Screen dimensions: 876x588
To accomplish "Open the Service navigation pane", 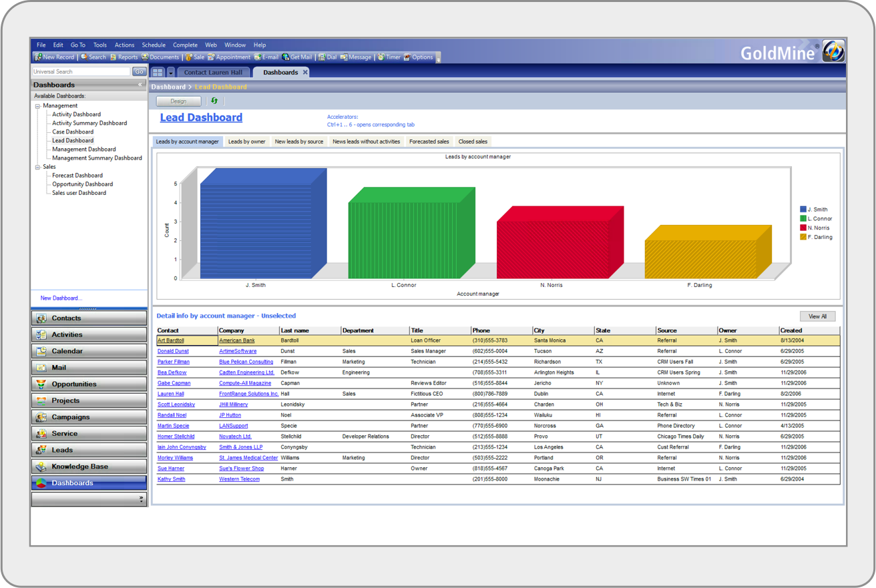I will pos(89,433).
